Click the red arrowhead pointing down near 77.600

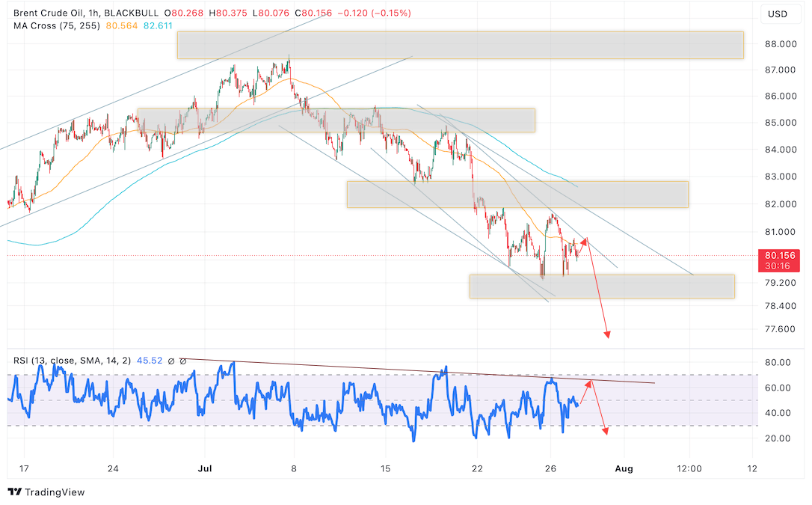(609, 334)
